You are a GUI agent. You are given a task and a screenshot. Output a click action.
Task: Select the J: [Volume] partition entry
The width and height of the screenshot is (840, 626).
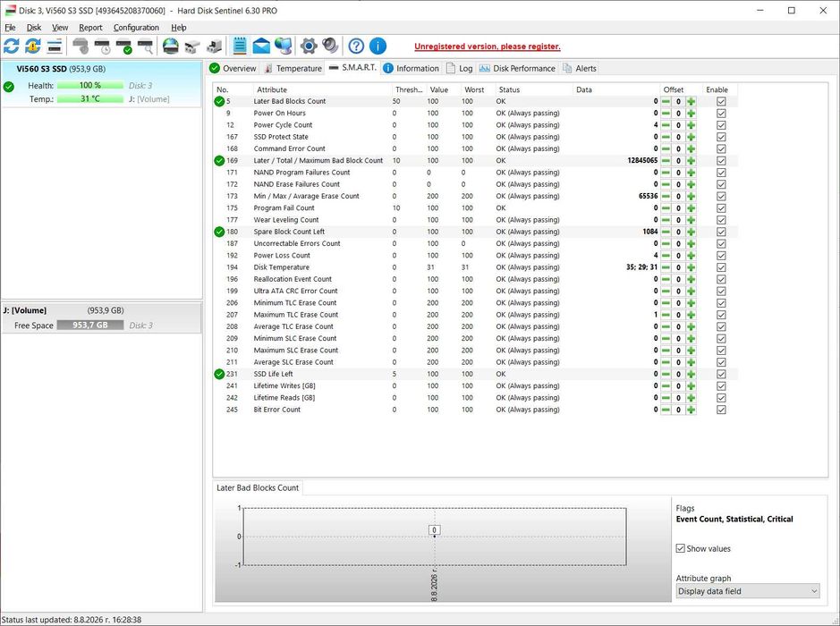[102, 317]
